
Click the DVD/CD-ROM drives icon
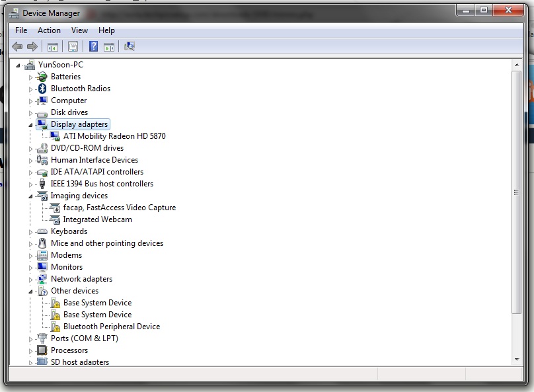(x=42, y=148)
